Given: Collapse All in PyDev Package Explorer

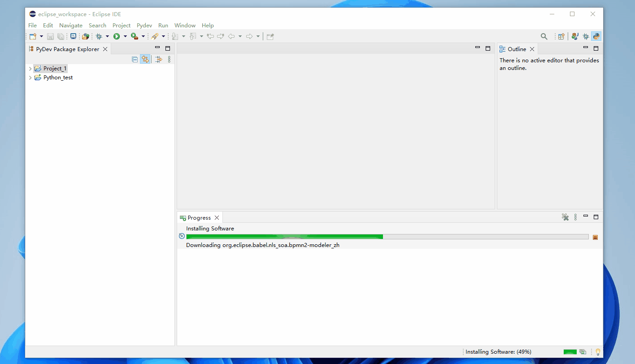Looking at the screenshot, I should coord(135,59).
